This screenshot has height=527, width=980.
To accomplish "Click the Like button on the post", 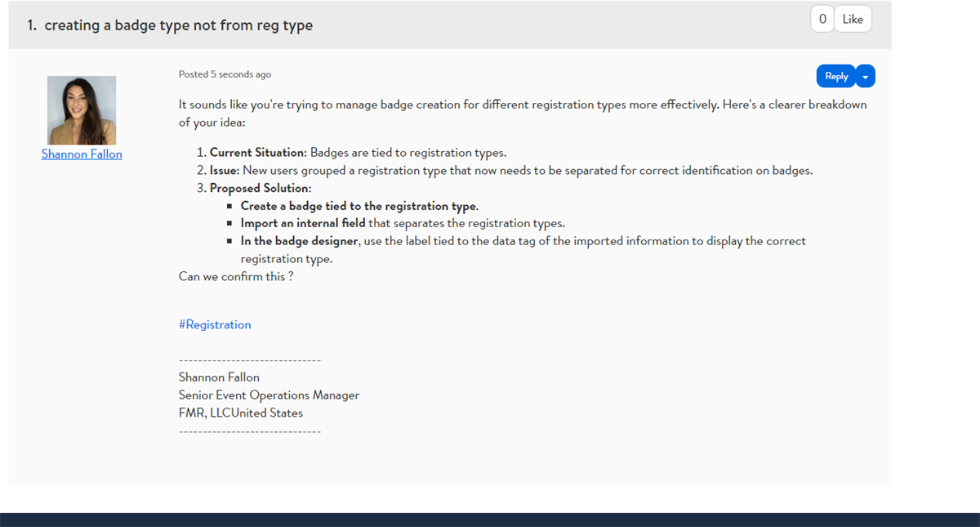I will pos(852,20).
